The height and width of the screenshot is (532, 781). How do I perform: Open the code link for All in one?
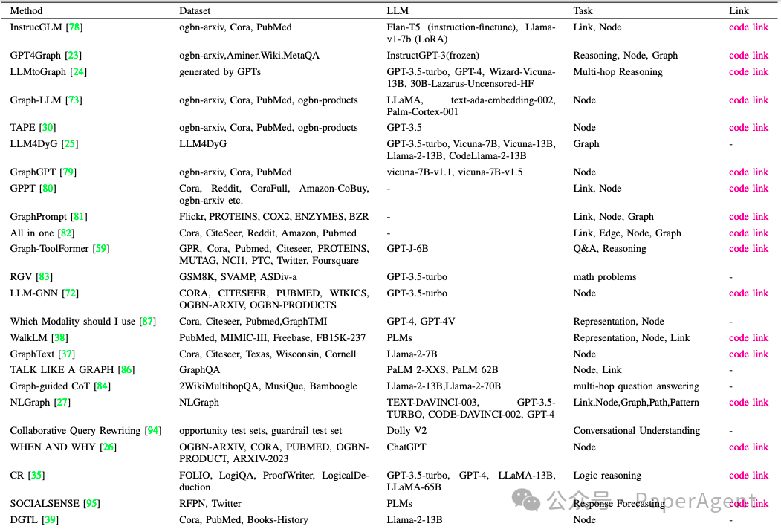(x=748, y=233)
